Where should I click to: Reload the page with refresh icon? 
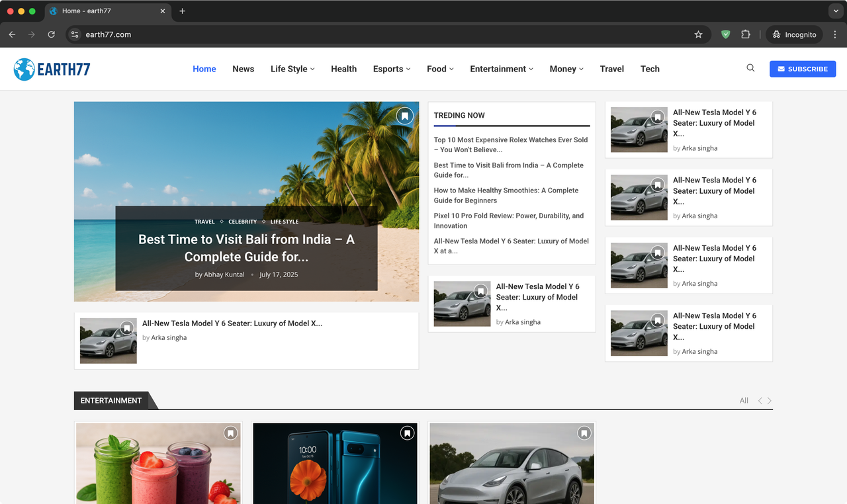51,34
